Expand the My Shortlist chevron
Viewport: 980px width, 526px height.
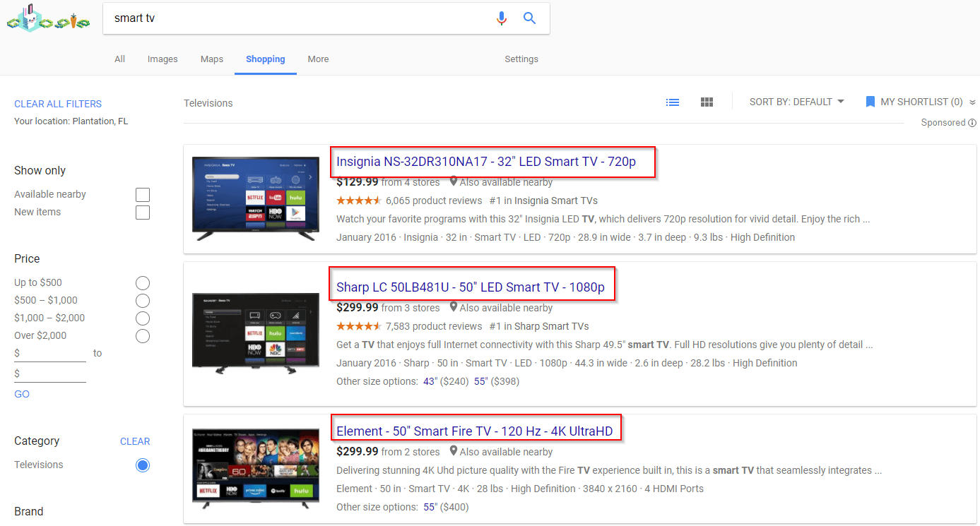[x=973, y=102]
